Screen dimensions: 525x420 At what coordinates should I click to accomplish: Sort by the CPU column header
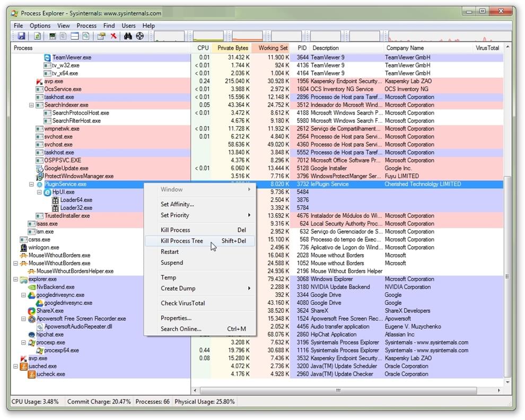click(x=201, y=48)
